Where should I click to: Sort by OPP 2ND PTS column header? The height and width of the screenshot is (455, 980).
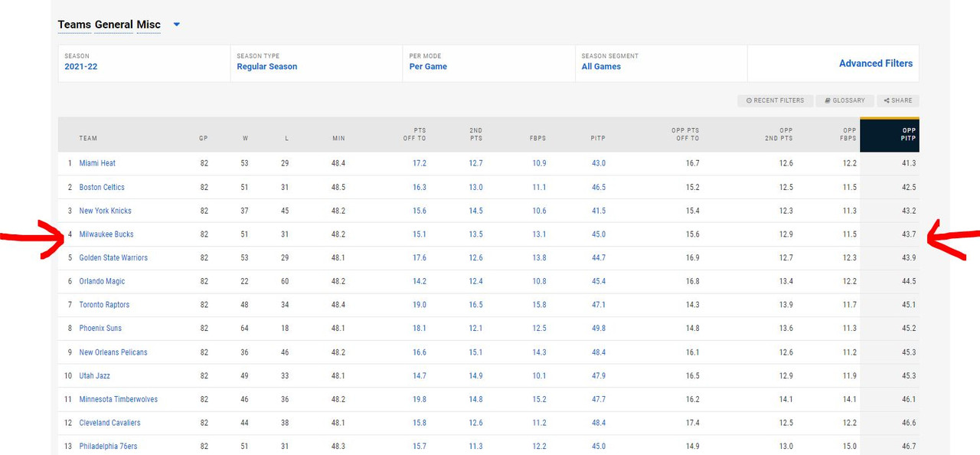(x=779, y=134)
